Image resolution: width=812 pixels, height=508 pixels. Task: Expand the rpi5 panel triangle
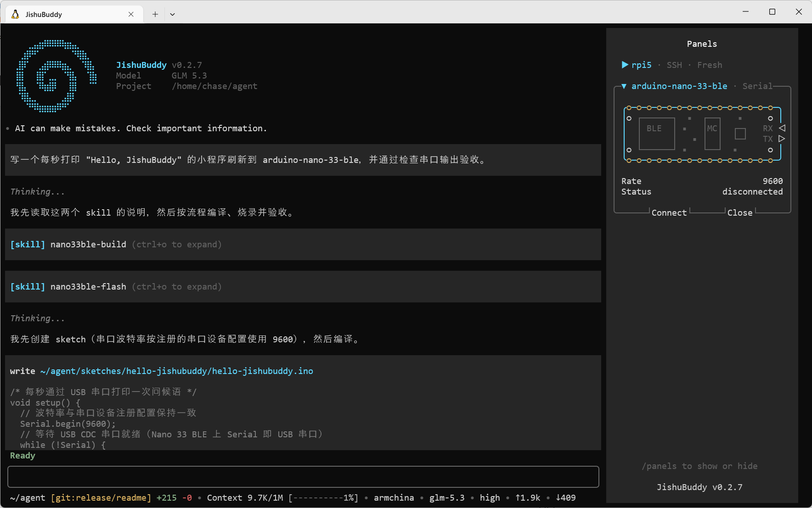[x=625, y=65]
